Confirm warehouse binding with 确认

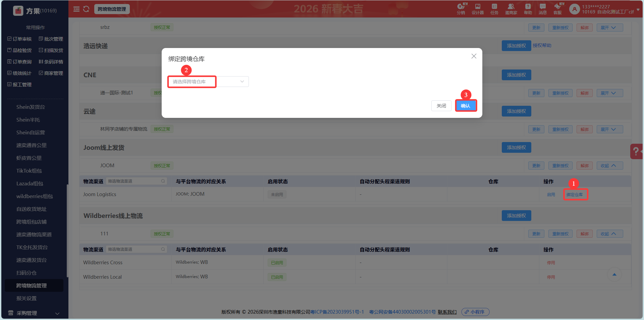[466, 106]
